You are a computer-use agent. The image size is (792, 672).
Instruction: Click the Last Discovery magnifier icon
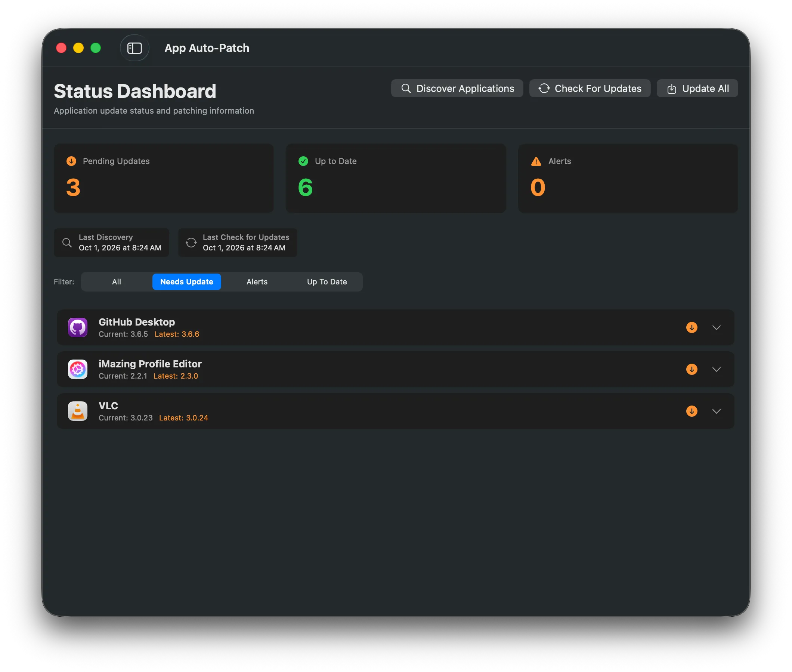(x=67, y=243)
